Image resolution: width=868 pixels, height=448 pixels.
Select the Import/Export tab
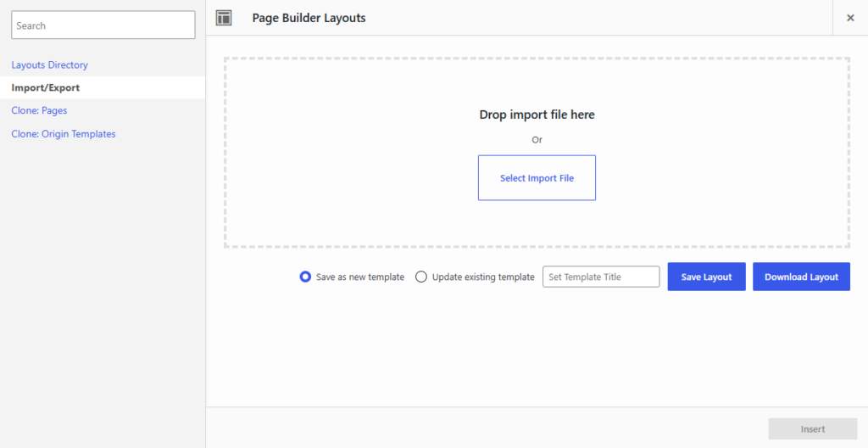coord(103,87)
